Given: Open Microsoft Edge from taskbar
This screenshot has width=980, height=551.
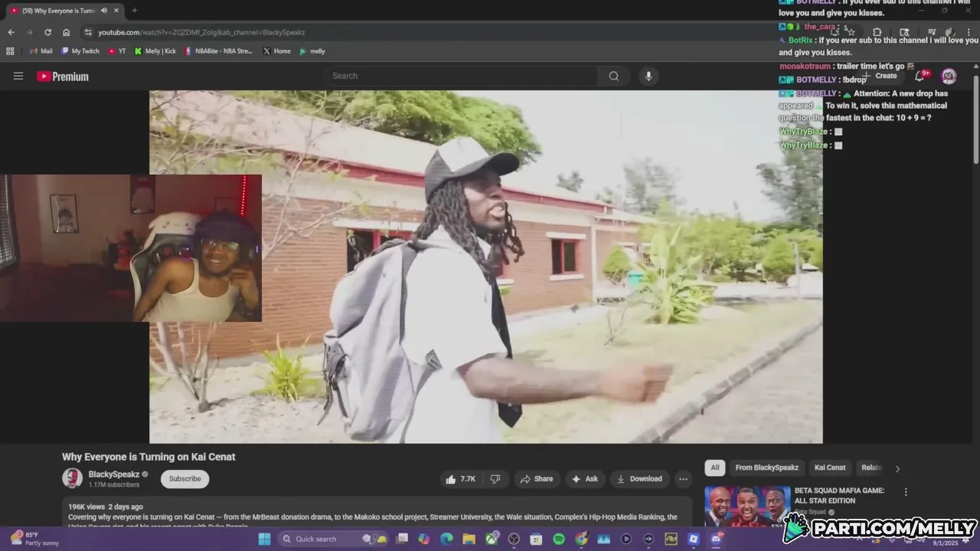Looking at the screenshot, I should click(446, 539).
